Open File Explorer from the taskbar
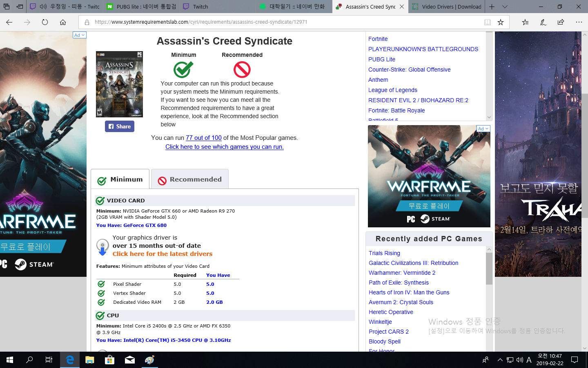 (90, 360)
